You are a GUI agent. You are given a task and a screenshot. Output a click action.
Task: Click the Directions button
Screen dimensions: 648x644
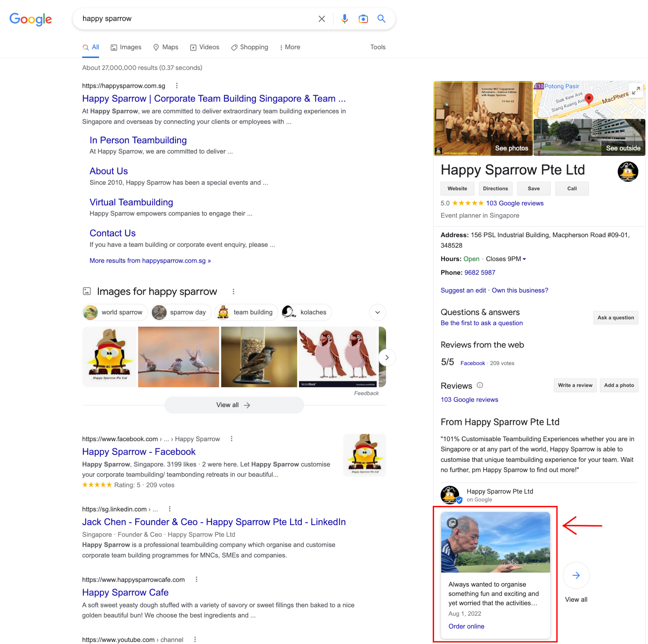coord(495,188)
